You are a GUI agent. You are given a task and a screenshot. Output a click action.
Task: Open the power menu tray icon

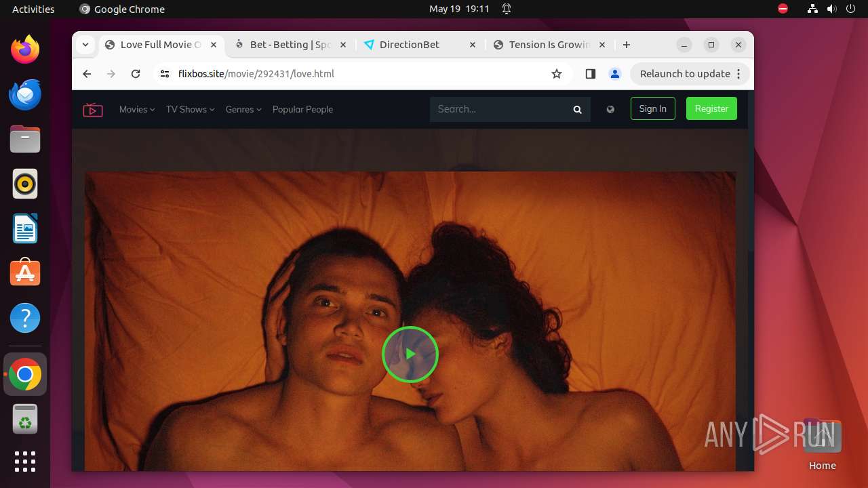(x=851, y=9)
